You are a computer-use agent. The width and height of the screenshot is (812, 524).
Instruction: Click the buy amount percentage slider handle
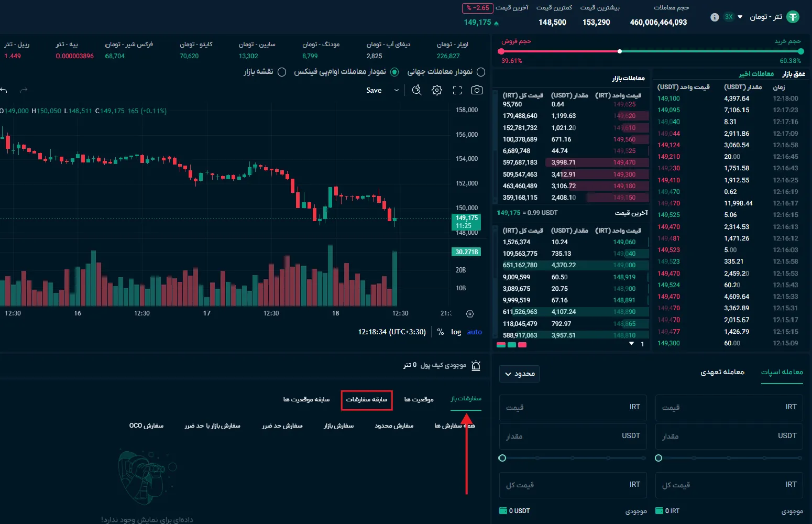659,458
